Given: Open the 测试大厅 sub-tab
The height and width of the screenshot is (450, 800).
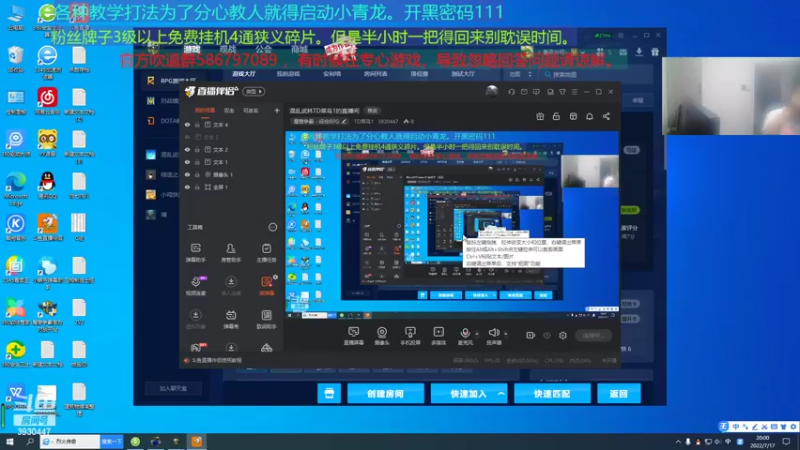Looking at the screenshot, I should pyautogui.click(x=463, y=74).
